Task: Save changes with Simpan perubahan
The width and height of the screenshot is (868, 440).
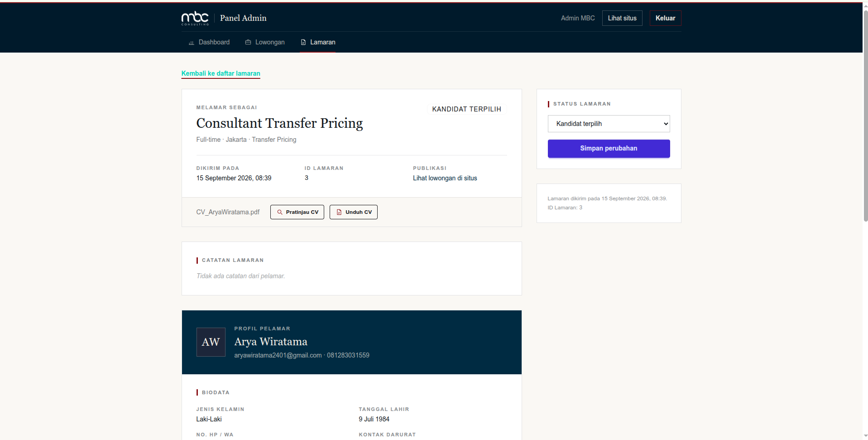Action: 609,149
